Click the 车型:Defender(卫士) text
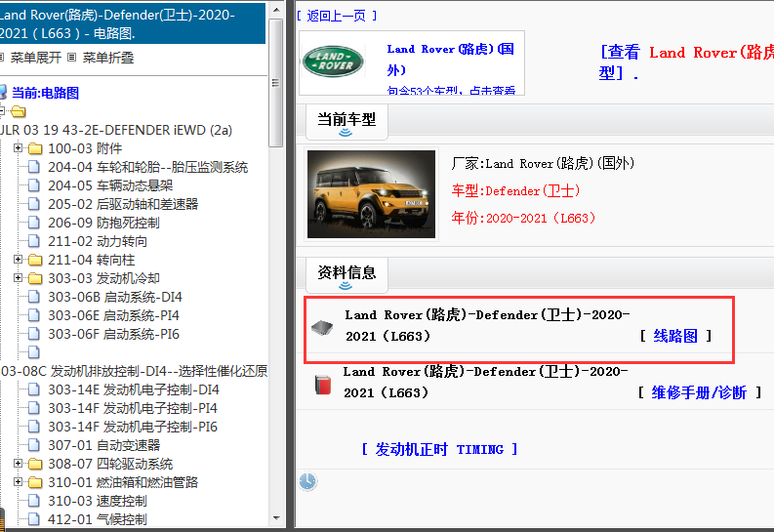Image resolution: width=774 pixels, height=532 pixels. (515, 191)
